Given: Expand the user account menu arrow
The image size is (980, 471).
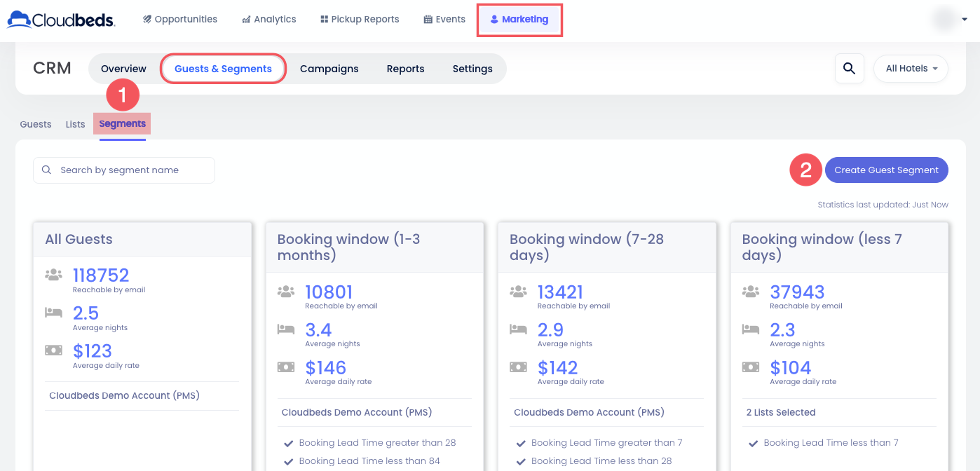Looking at the screenshot, I should coord(965,20).
